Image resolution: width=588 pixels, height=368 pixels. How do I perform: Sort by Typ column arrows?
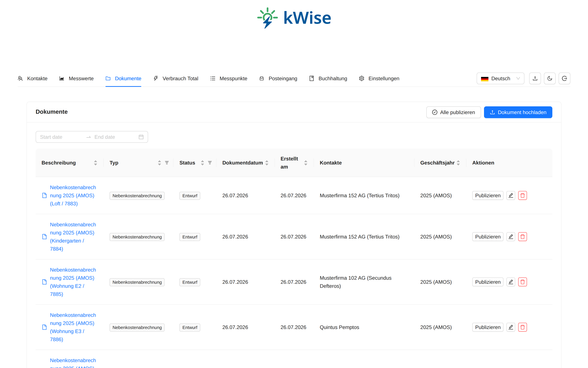tap(159, 163)
